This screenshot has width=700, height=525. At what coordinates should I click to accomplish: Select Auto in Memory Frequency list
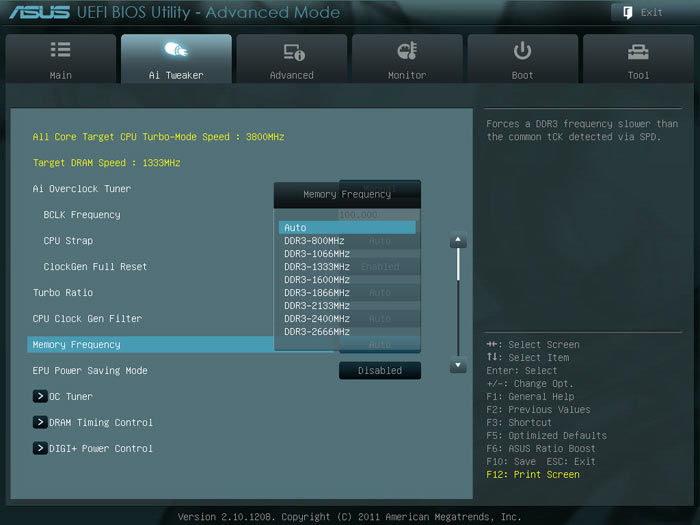tap(346, 228)
